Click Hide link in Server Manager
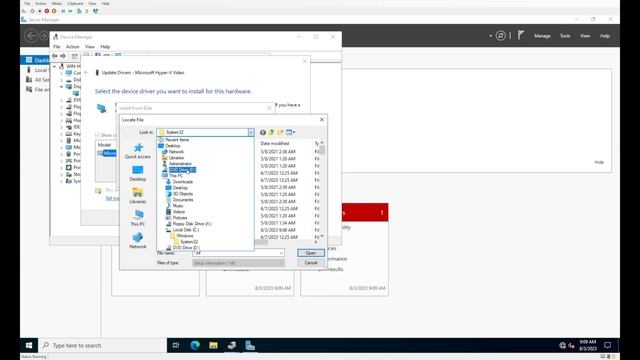The width and height of the screenshot is (640, 360). [x=599, y=162]
